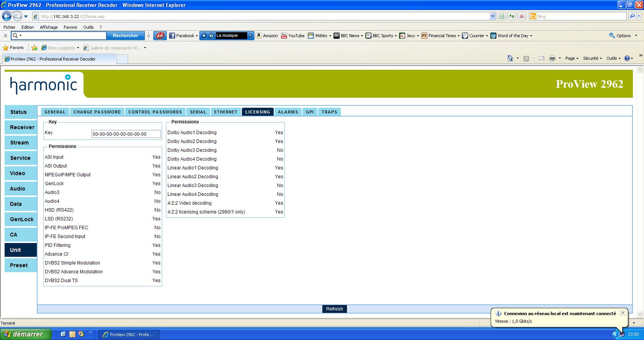644x340 pixels.
Task: Close the Ask toolbar with X
Action: point(5,36)
